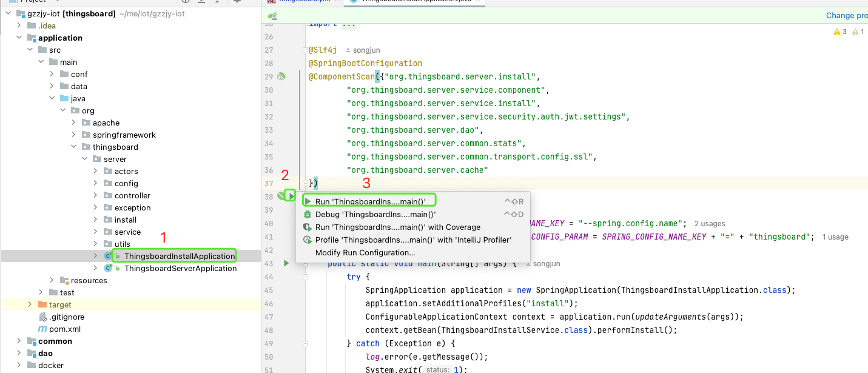Select the application module in the tree
The image size is (868, 373).
point(60,38)
